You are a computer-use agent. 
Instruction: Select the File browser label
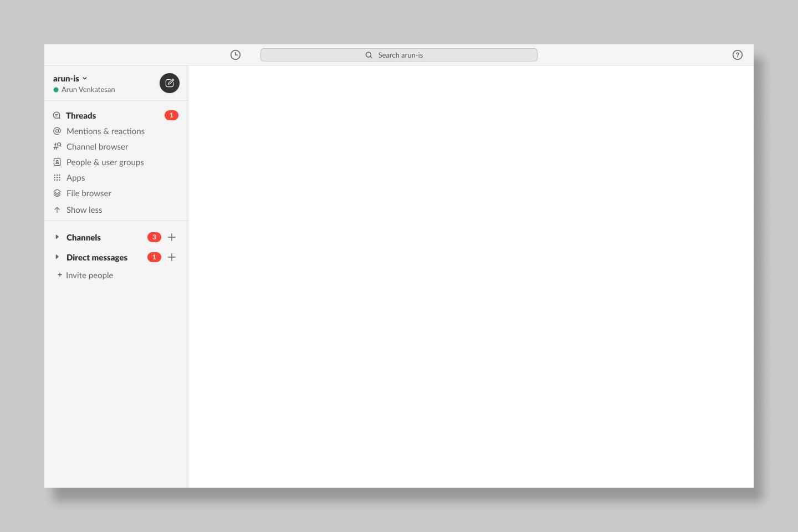[89, 193]
